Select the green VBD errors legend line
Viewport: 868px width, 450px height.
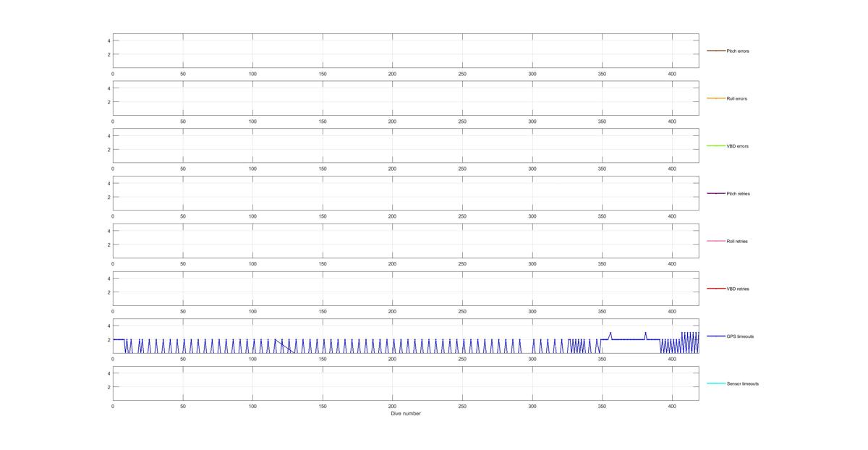716,146
